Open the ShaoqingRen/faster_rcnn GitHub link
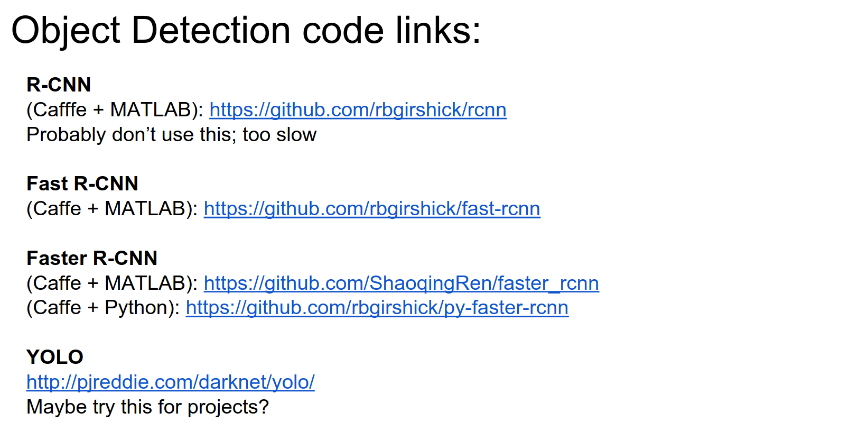This screenshot has height=431, width=868. click(401, 283)
